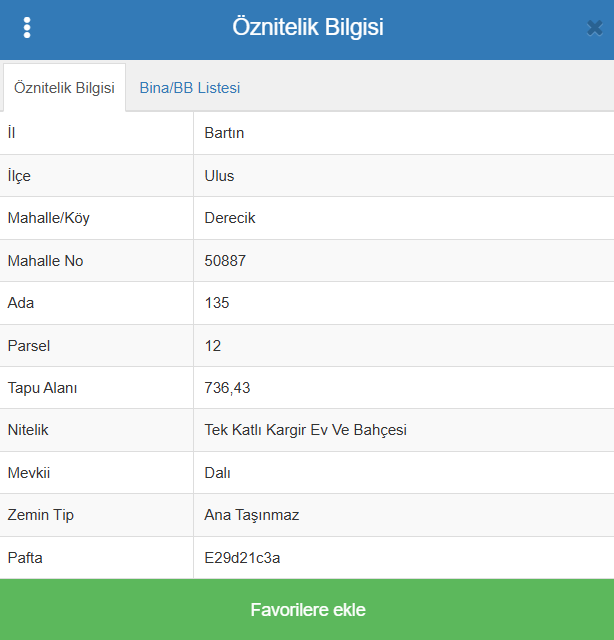Screen dimensions: 614x640
Task: Select the Öznitelik Bilgisi tab
Action: 64,88
